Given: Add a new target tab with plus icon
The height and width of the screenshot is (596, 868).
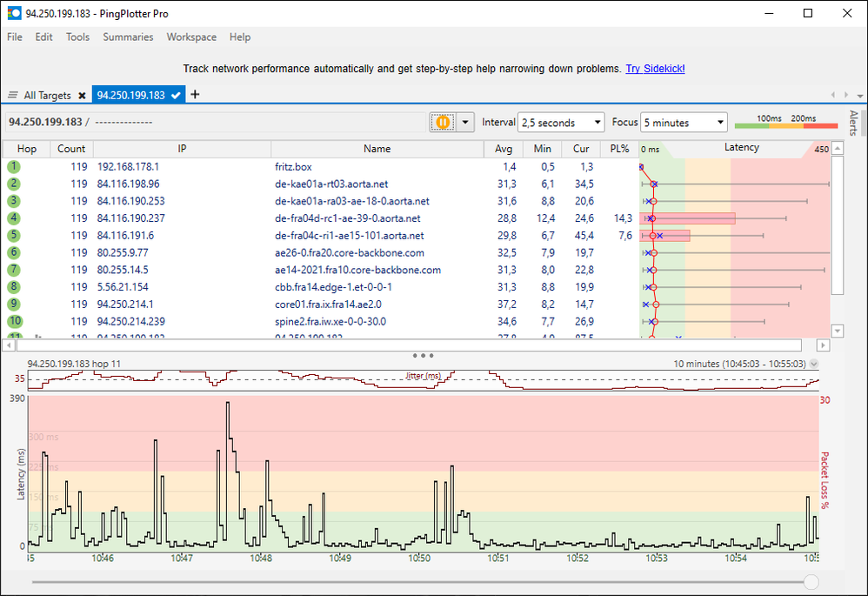Looking at the screenshot, I should (195, 95).
